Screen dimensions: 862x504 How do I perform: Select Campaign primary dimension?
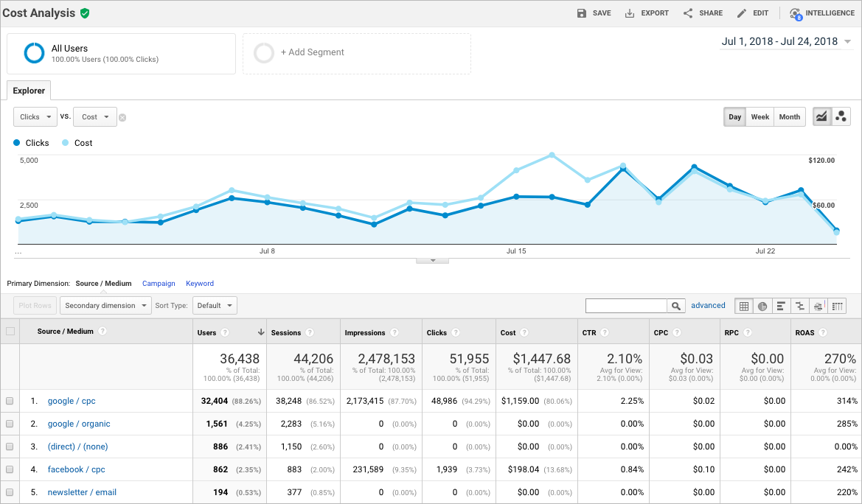[x=159, y=284]
